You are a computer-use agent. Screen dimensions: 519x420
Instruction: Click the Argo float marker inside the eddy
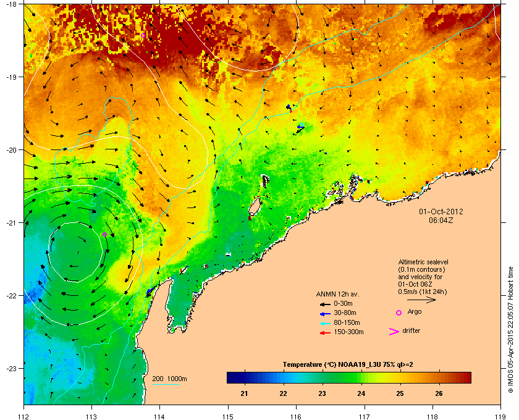[x=104, y=234]
